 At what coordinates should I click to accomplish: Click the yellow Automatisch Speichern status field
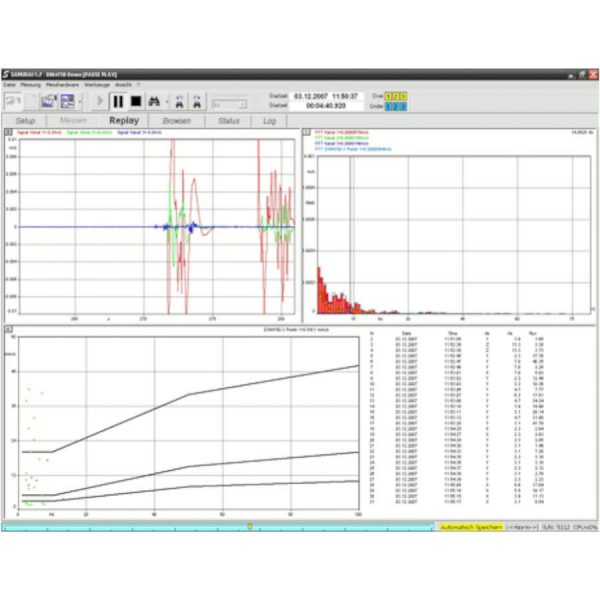pyautogui.click(x=471, y=527)
